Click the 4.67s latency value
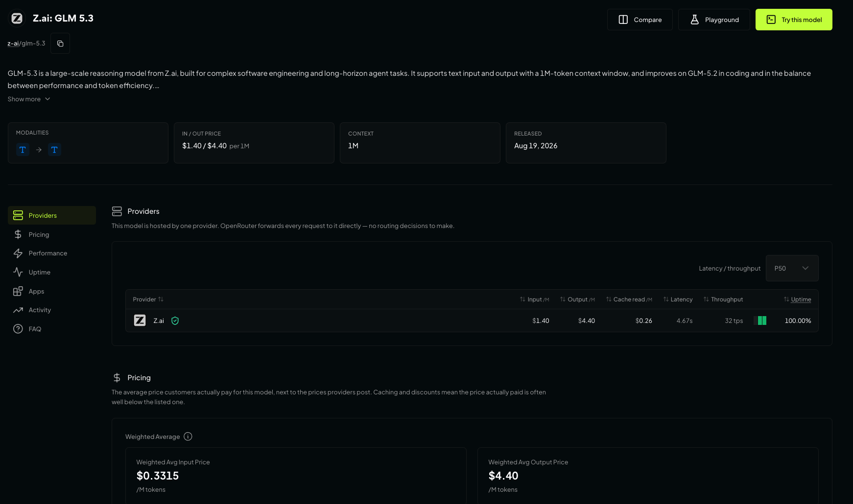The width and height of the screenshot is (853, 504). (685, 321)
